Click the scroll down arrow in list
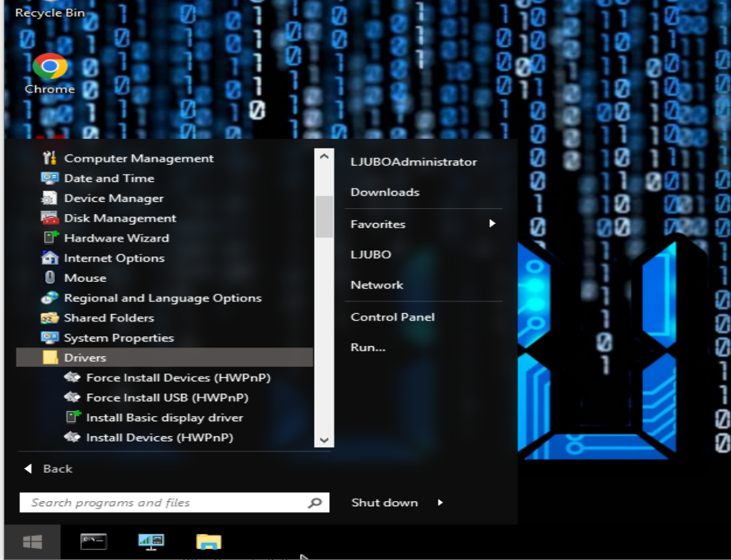The image size is (731, 560). pos(324,440)
